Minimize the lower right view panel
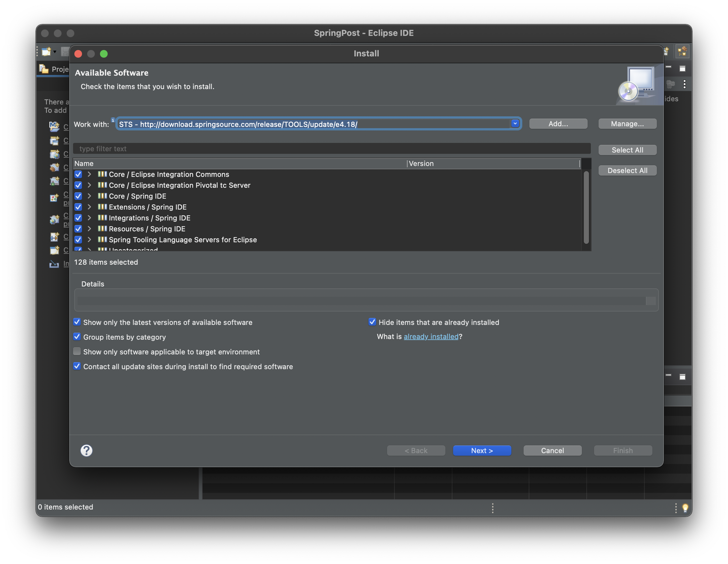The height and width of the screenshot is (564, 728). point(668,375)
